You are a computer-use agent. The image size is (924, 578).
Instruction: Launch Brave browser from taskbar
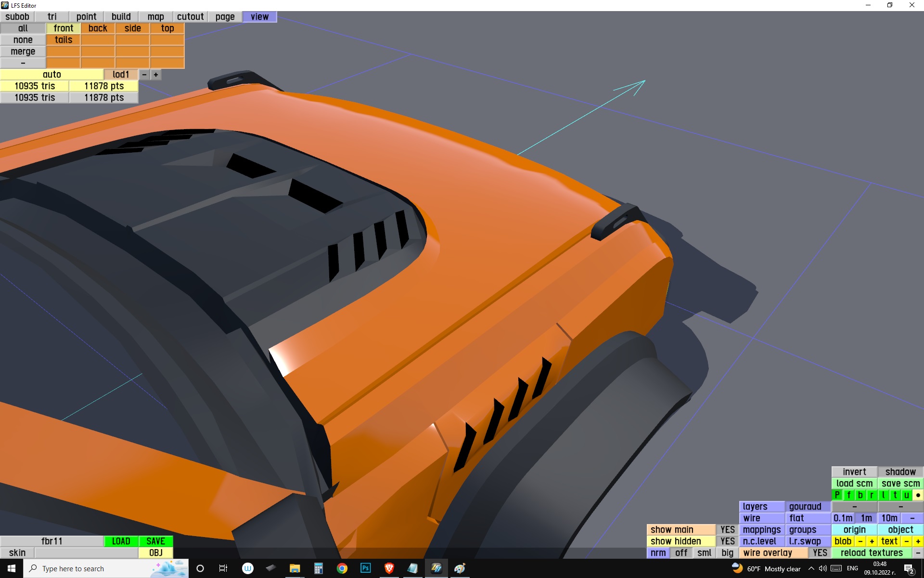(389, 568)
